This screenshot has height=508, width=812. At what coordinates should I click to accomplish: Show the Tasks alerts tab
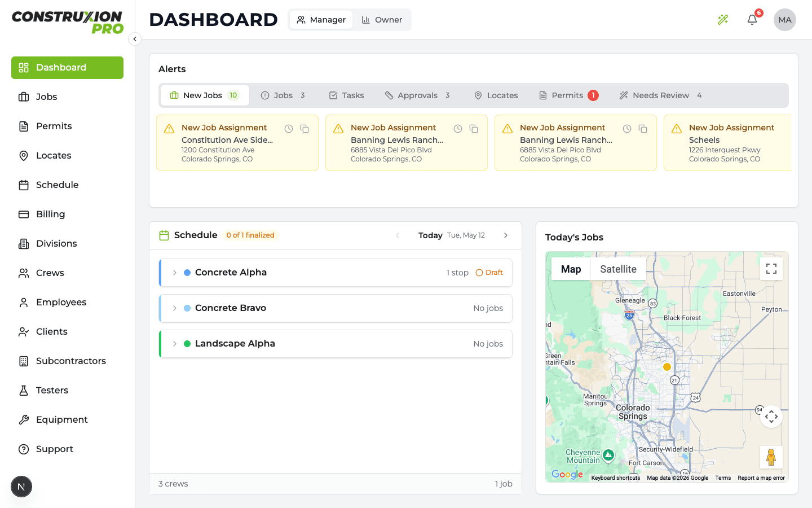tap(347, 95)
